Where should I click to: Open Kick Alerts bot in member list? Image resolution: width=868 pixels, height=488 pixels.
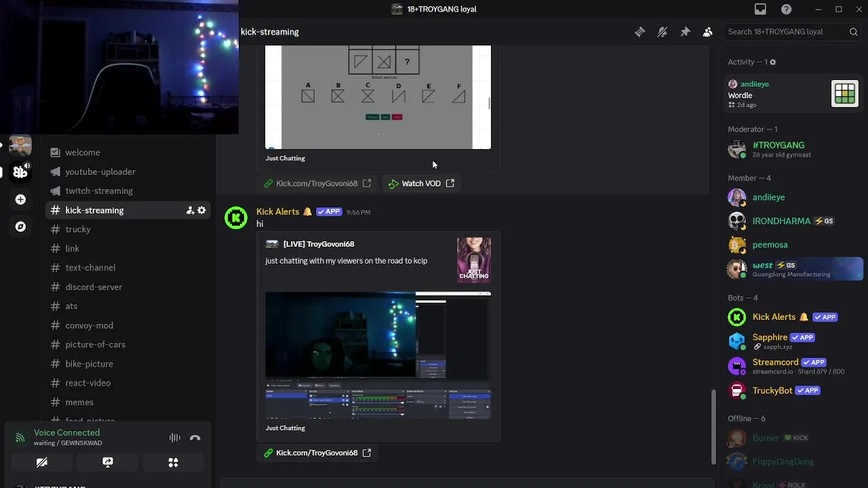pyautogui.click(x=793, y=317)
